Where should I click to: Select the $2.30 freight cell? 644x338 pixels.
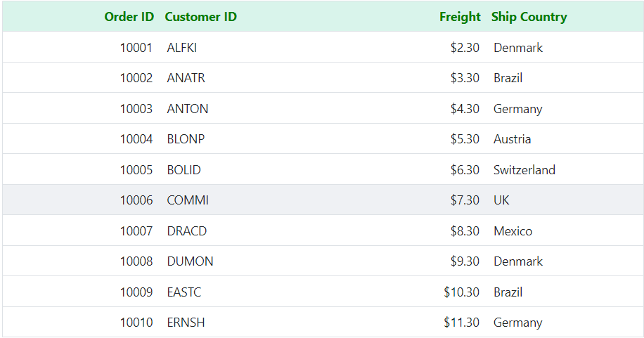[465, 48]
